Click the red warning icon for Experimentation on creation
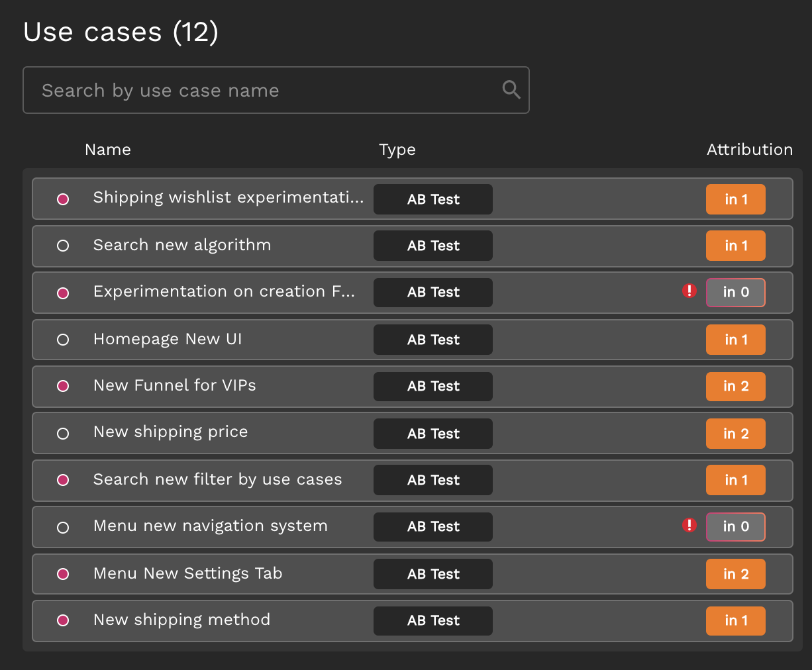 point(689,291)
